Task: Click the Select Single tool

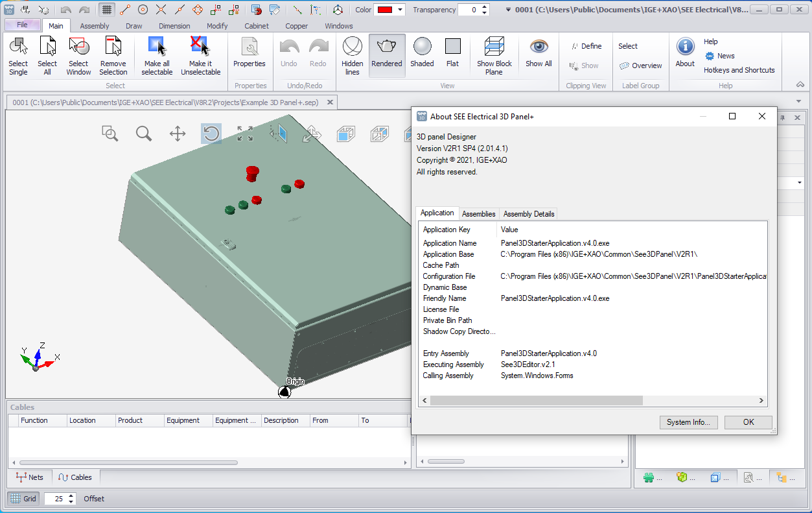Action: tap(18, 56)
